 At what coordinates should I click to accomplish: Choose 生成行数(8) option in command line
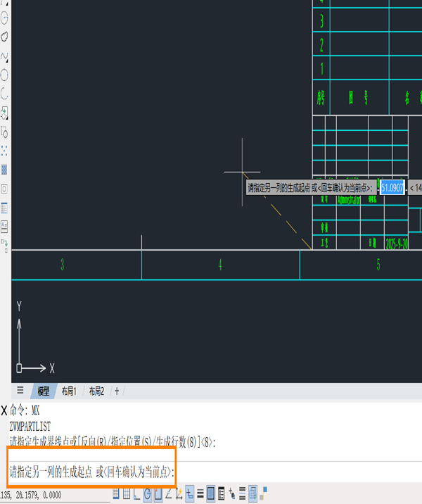point(176,443)
